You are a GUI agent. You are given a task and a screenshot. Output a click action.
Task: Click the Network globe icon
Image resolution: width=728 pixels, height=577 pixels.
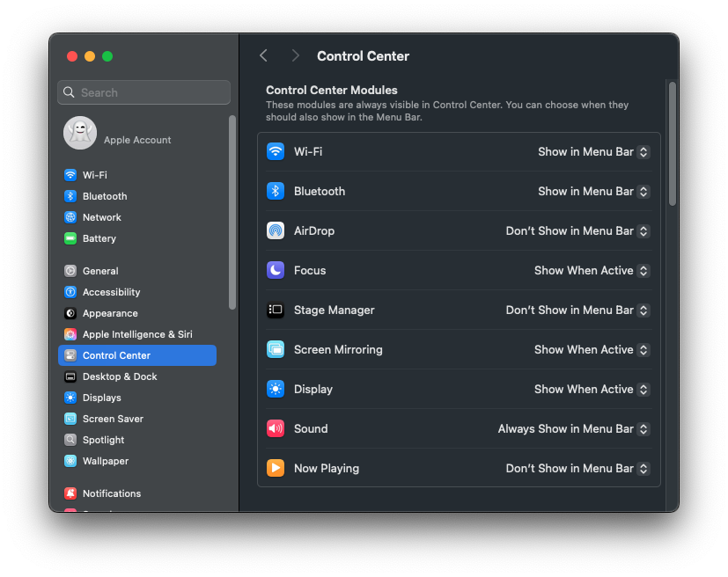[70, 217]
